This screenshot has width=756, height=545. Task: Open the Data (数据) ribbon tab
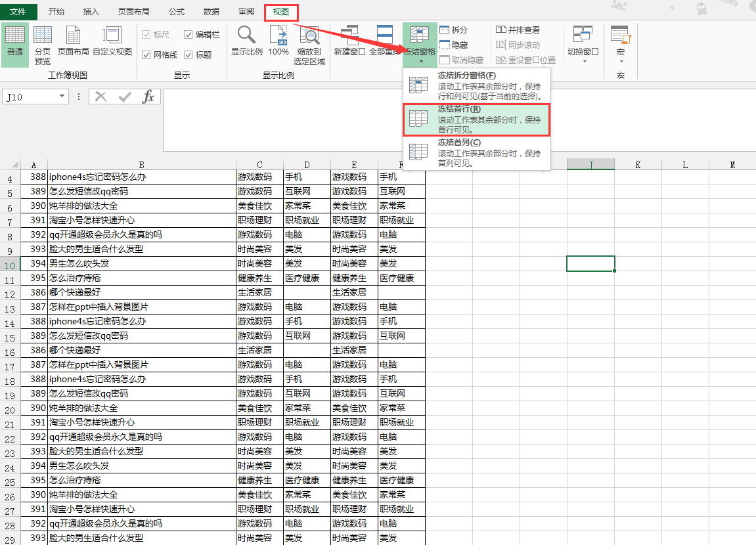click(x=211, y=12)
